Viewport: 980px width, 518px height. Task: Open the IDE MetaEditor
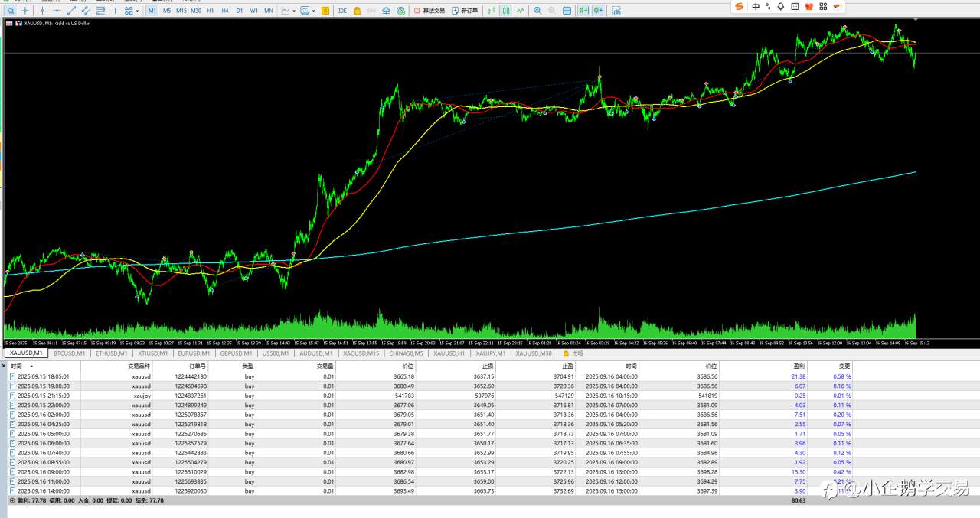pyautogui.click(x=342, y=11)
